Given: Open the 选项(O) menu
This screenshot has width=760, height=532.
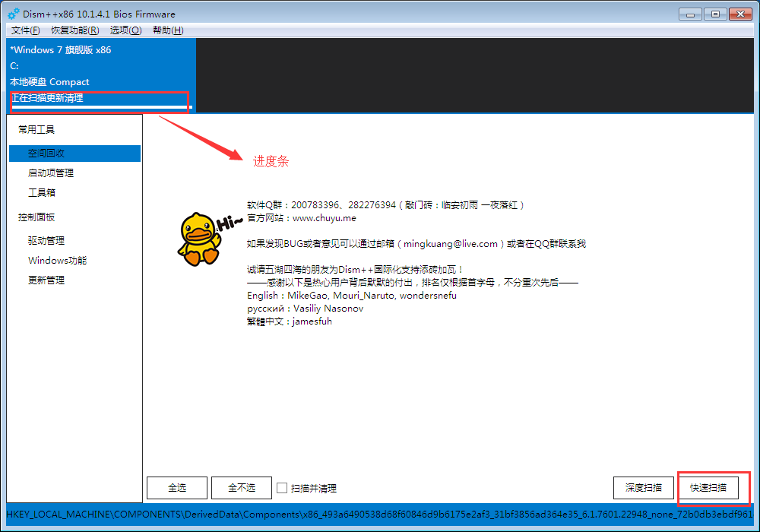Looking at the screenshot, I should pos(125,30).
